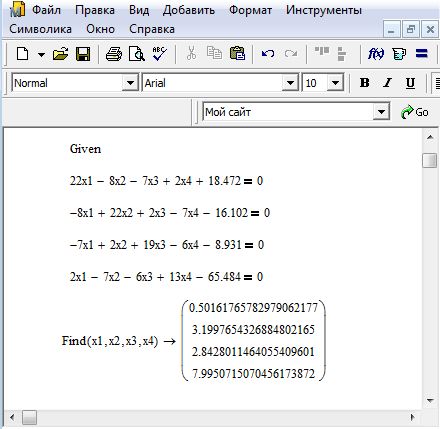Save the worksheet with the floppy icon

coord(83,54)
